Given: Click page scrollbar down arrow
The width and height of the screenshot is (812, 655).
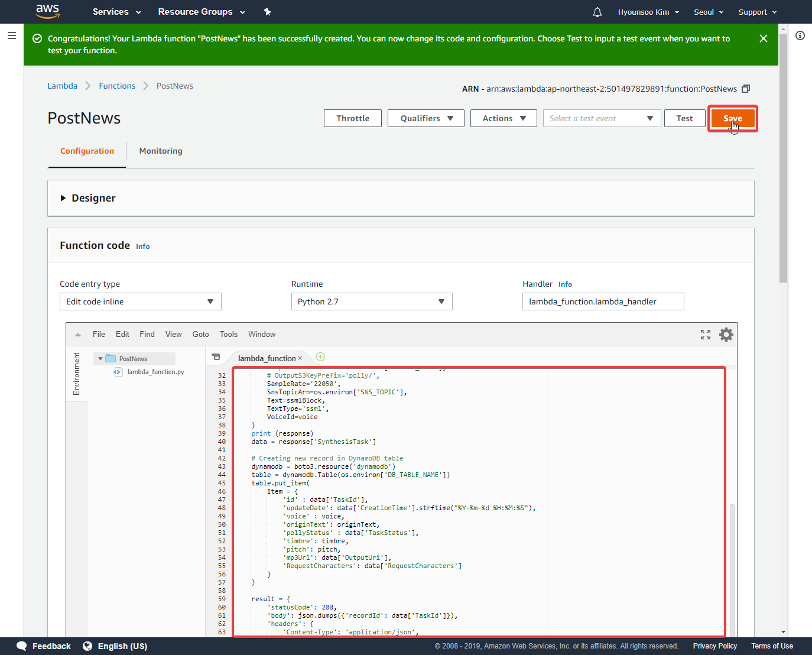Looking at the screenshot, I should [784, 632].
